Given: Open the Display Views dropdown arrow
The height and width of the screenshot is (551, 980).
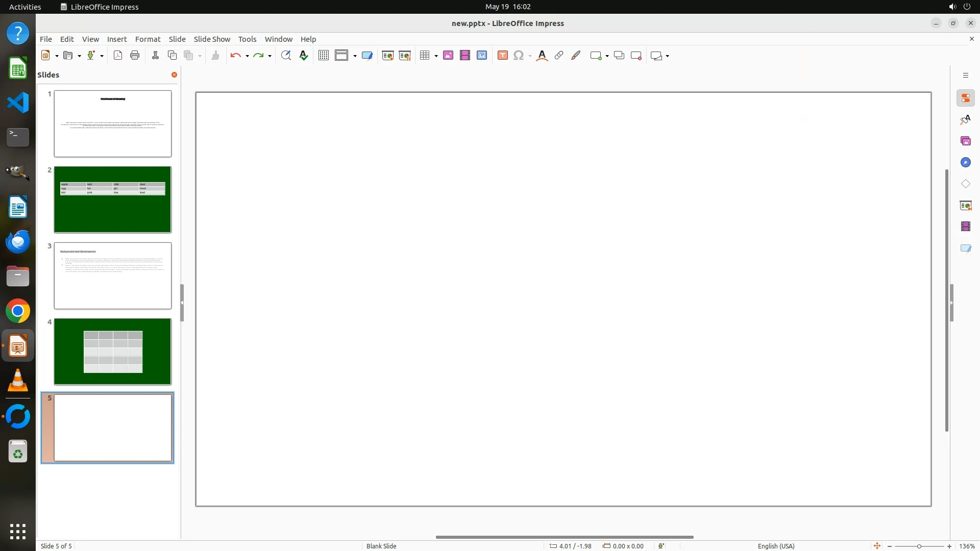Looking at the screenshot, I should pyautogui.click(x=355, y=56).
